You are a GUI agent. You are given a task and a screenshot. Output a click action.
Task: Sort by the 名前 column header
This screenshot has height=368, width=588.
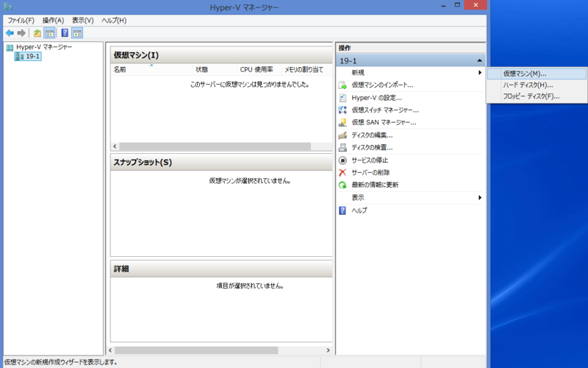tap(151, 69)
